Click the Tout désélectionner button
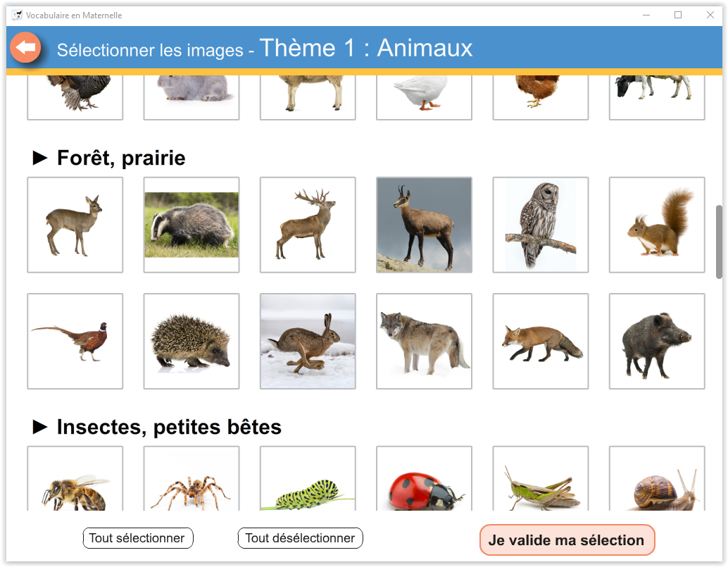Image resolution: width=728 pixels, height=567 pixels. 300,538
